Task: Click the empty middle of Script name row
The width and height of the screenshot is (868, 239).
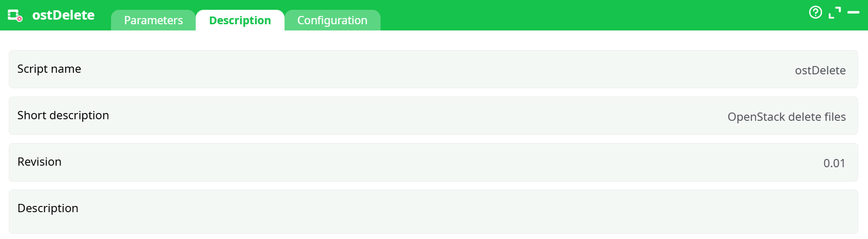Action: coord(434,70)
